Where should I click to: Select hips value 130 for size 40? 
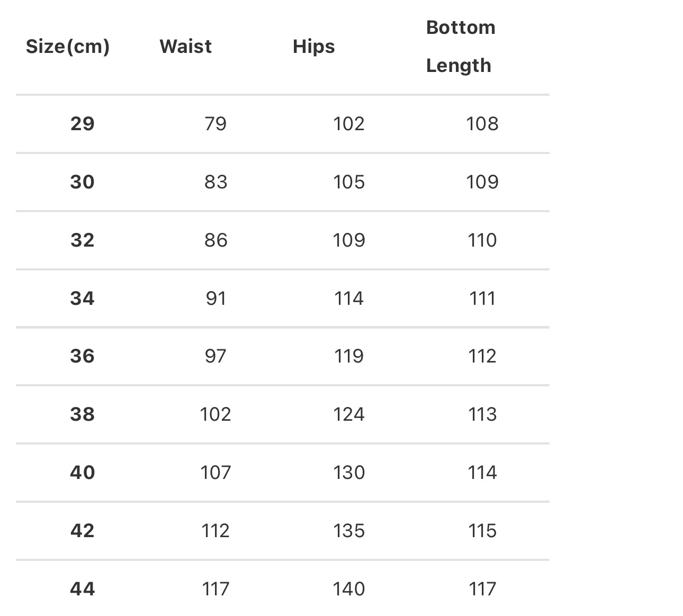349,473
